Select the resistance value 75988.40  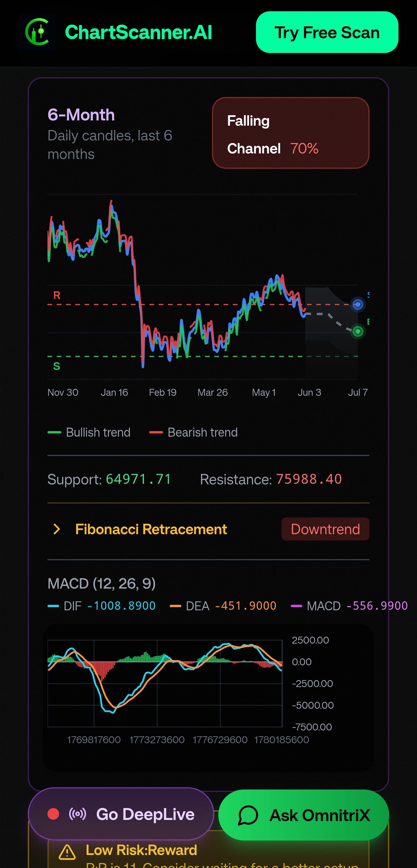[x=309, y=479]
